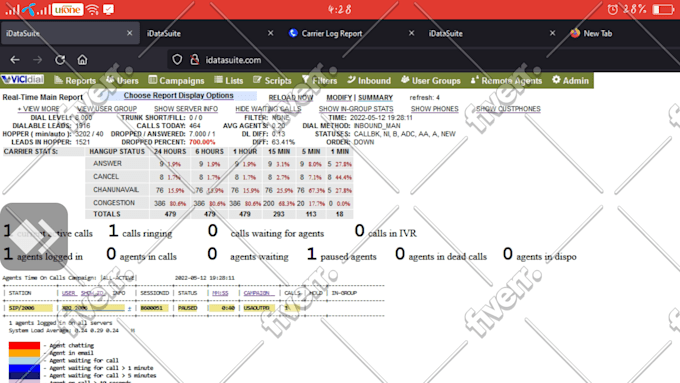Screen dimensions: 680x383
Task: Click the CHANUNAVAIL hangup status row label
Action: pyautogui.click(x=116, y=190)
